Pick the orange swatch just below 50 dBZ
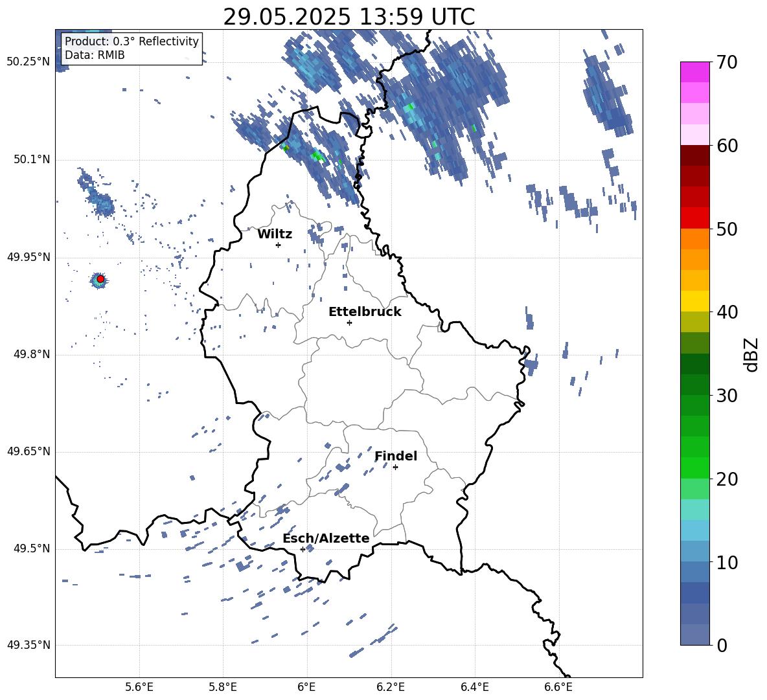The height and width of the screenshot is (700, 767). click(x=695, y=239)
